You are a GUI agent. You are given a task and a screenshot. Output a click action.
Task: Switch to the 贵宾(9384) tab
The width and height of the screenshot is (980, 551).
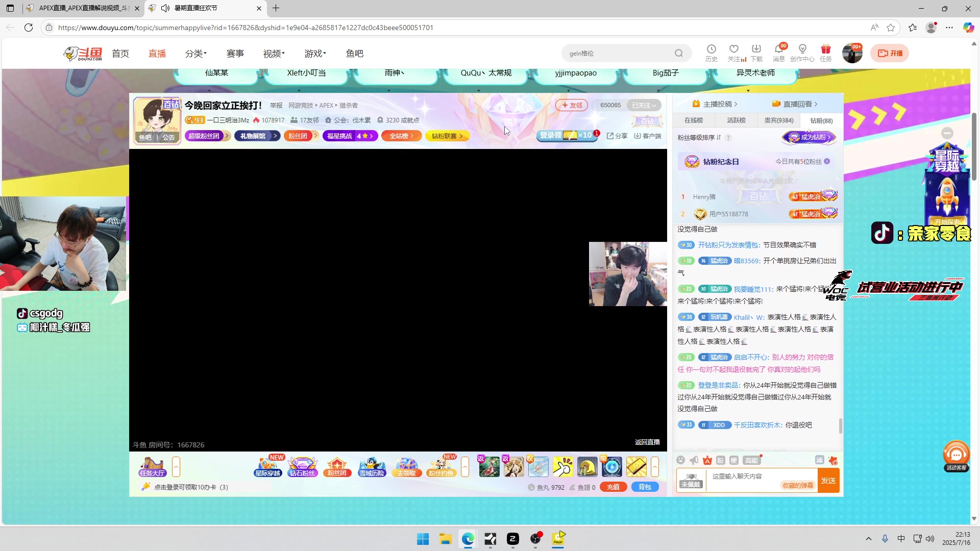tap(779, 120)
